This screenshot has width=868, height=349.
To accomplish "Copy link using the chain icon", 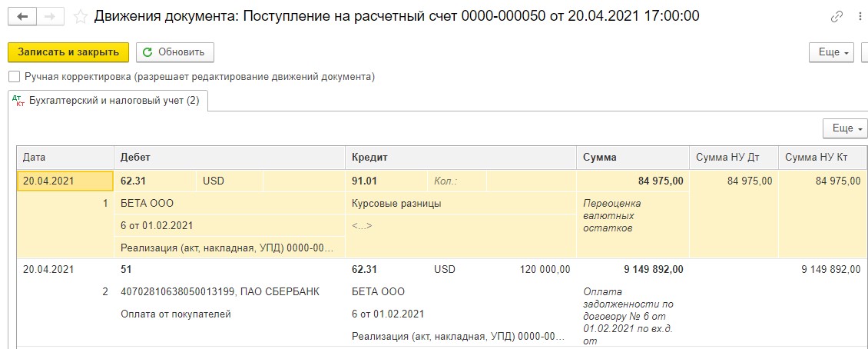I will click(837, 17).
